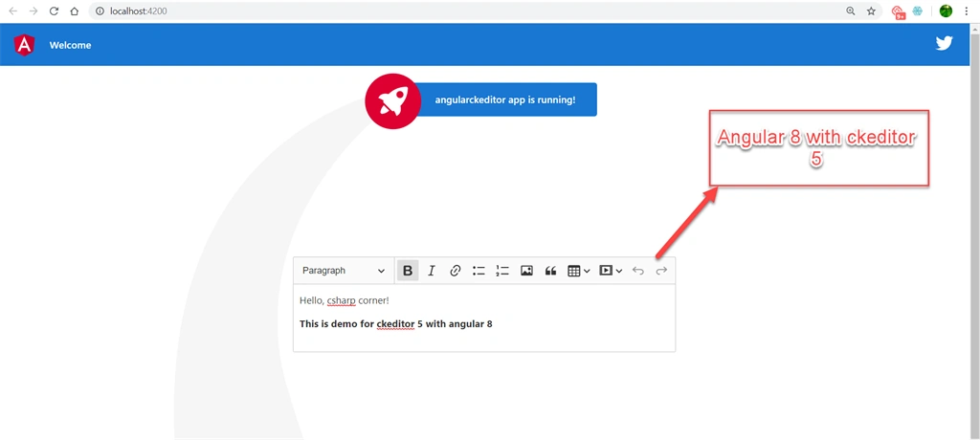The height and width of the screenshot is (440, 980).
Task: Click bold line 'This is demo for ckeditor 5'
Action: 395,324
